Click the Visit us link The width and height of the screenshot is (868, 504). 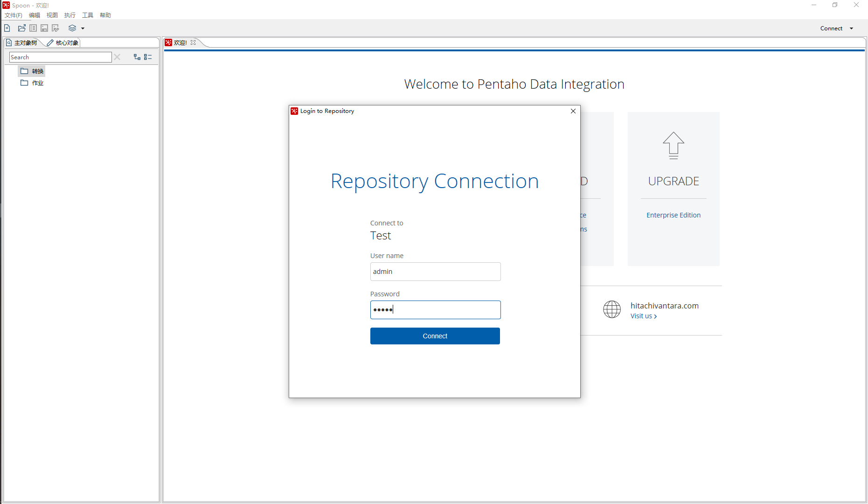[x=644, y=316]
